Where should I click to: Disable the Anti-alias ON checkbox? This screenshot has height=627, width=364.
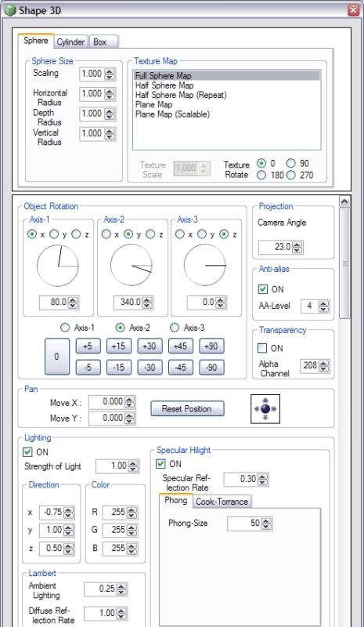263,289
